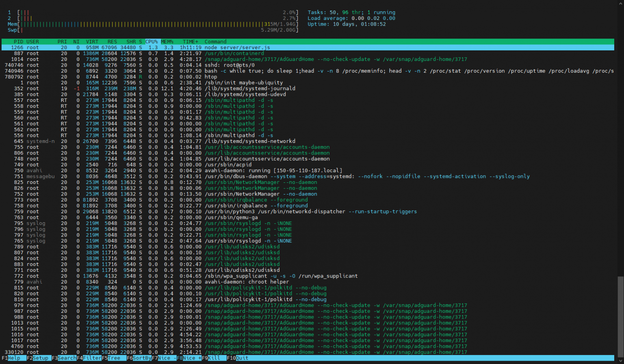Select the wpa_supplicant process row

[x=308, y=276]
